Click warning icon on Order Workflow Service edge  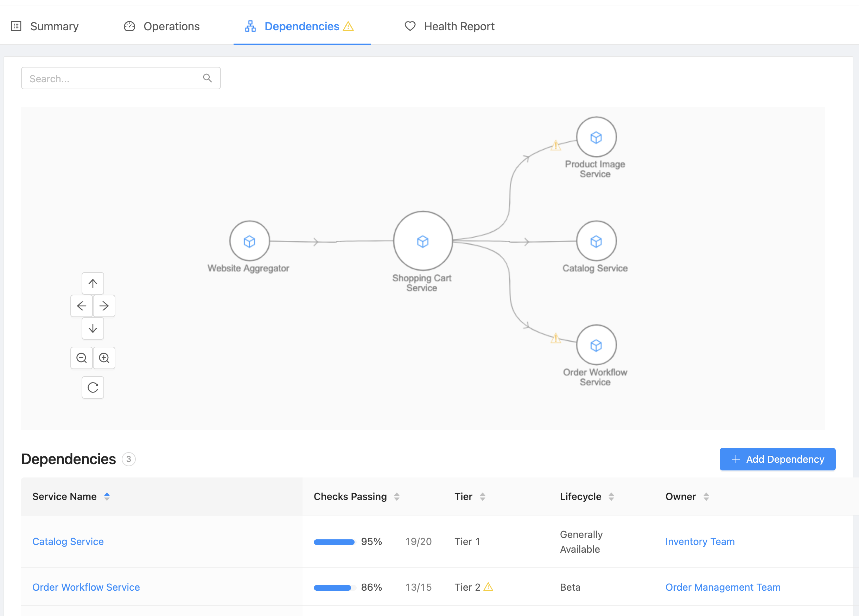point(556,338)
